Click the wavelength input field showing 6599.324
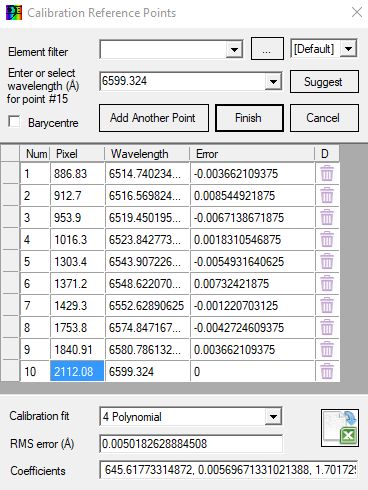This screenshot has height=490, width=368. [183, 81]
